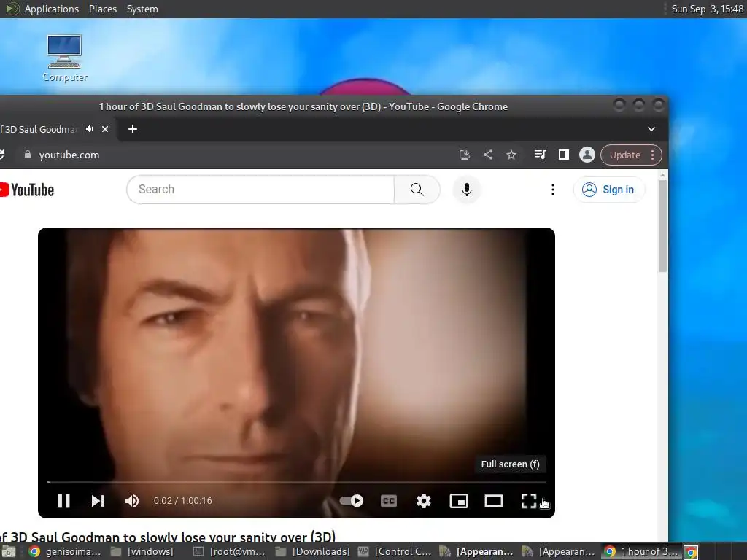Click the search magnifier button
This screenshot has width=747, height=560.
click(x=417, y=190)
